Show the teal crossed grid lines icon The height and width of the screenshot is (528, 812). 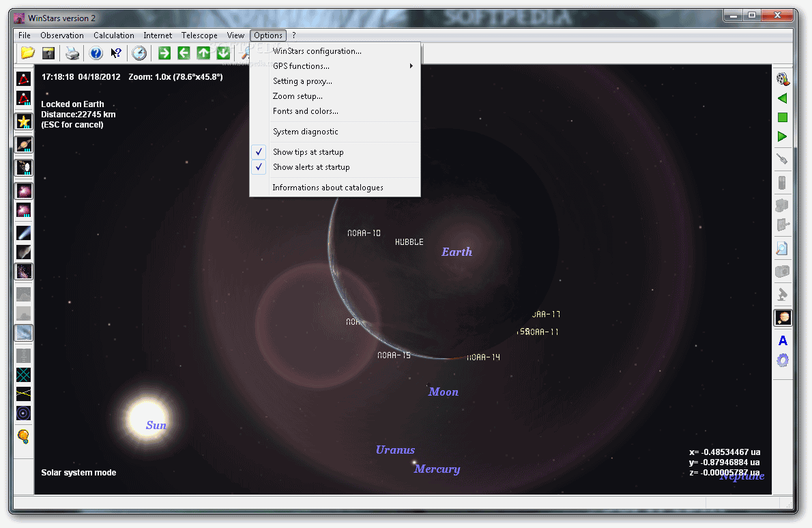[24, 375]
